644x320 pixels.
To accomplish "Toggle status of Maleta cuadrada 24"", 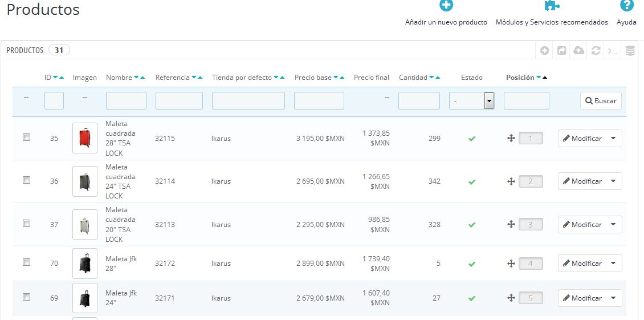I will tap(471, 181).
